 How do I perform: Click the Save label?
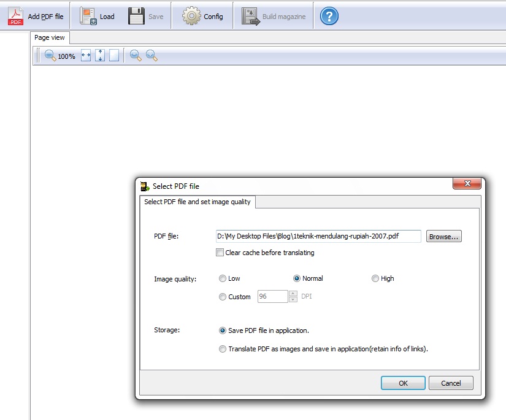[156, 17]
